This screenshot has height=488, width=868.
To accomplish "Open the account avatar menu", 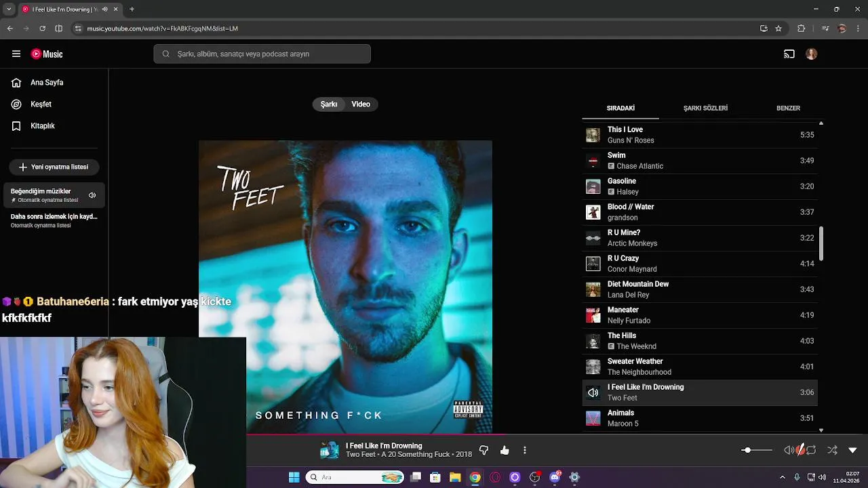I will coord(812,54).
